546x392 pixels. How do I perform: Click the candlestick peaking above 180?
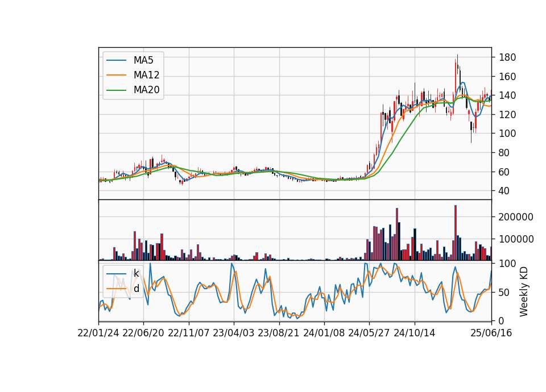coord(457,64)
